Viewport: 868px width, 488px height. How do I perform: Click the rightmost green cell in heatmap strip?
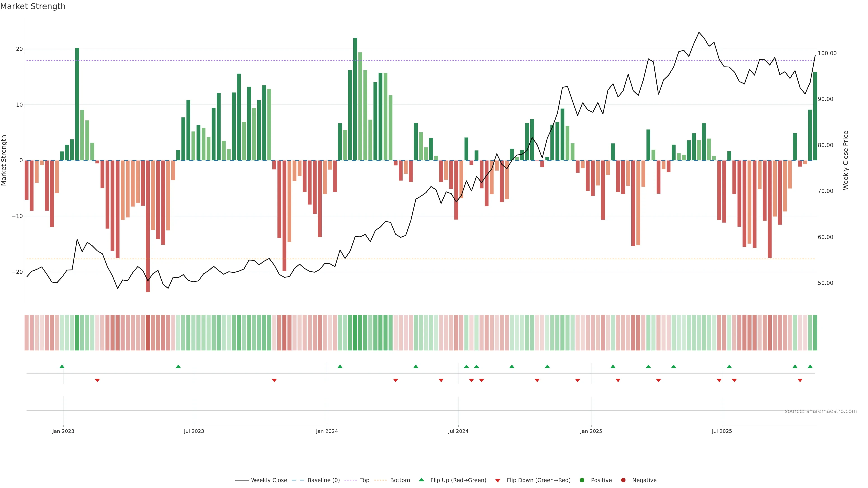(815, 333)
